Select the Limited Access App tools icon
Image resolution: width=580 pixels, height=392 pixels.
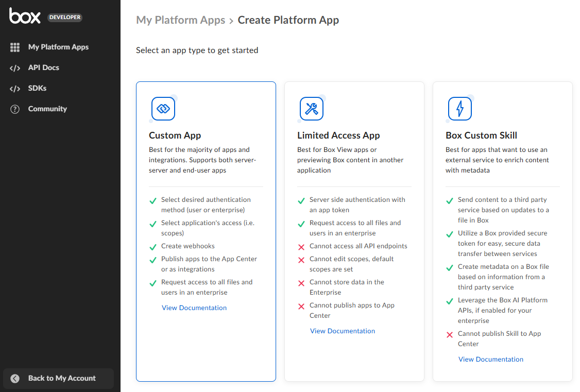point(312,109)
